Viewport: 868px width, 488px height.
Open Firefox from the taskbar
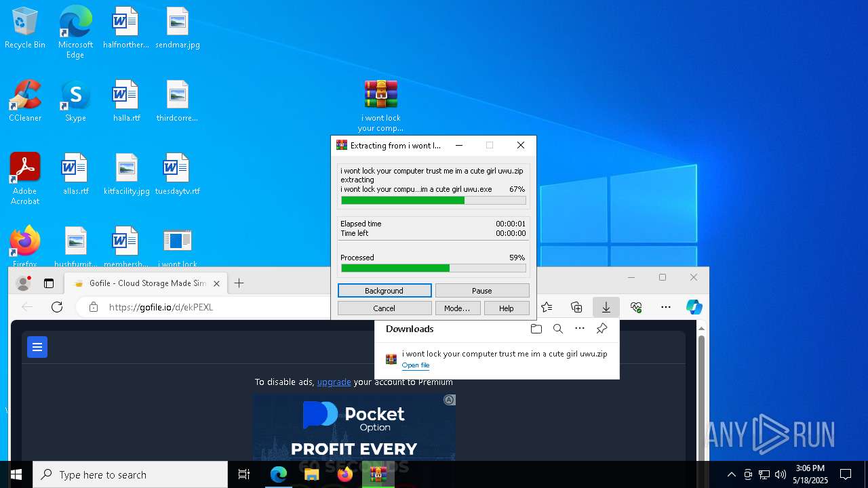(345, 474)
